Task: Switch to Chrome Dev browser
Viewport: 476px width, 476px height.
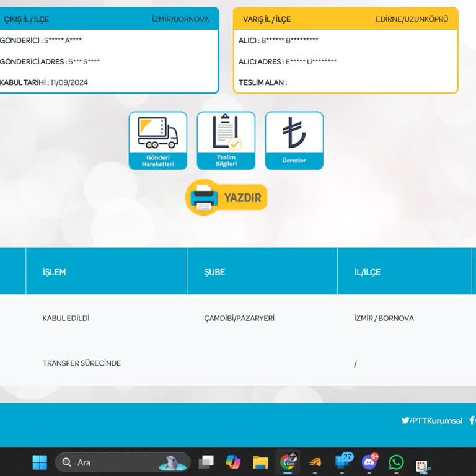Action: (288, 462)
